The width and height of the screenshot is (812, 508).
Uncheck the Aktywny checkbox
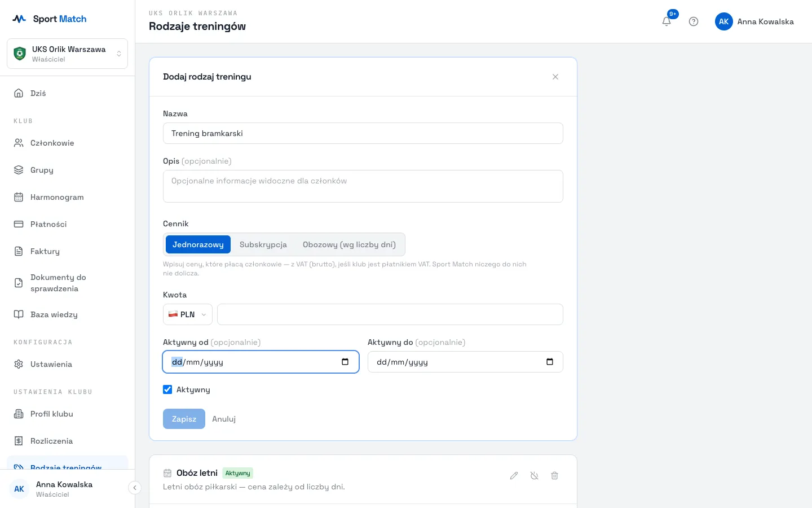tap(167, 389)
